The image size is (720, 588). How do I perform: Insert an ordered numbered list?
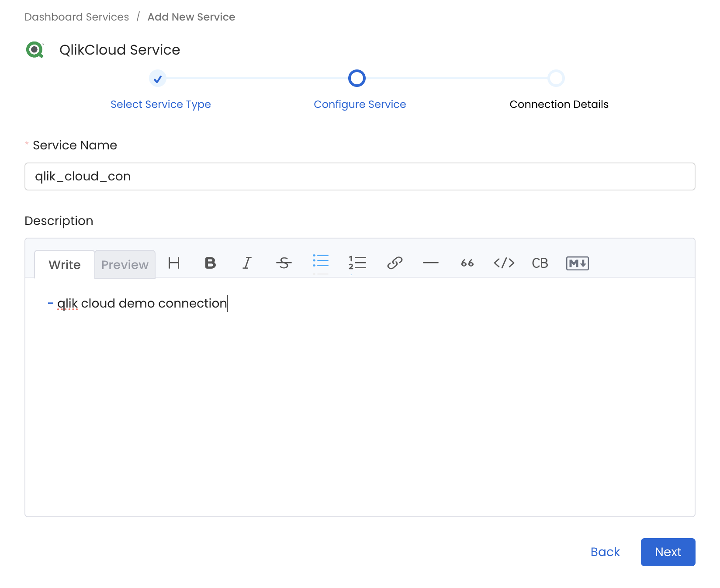point(357,263)
